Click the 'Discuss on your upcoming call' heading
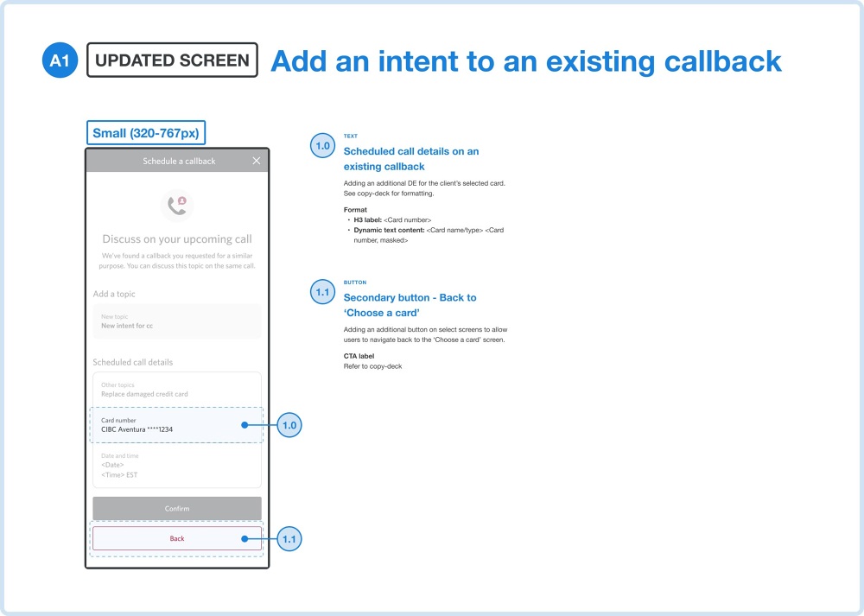The image size is (864, 616). click(x=177, y=238)
